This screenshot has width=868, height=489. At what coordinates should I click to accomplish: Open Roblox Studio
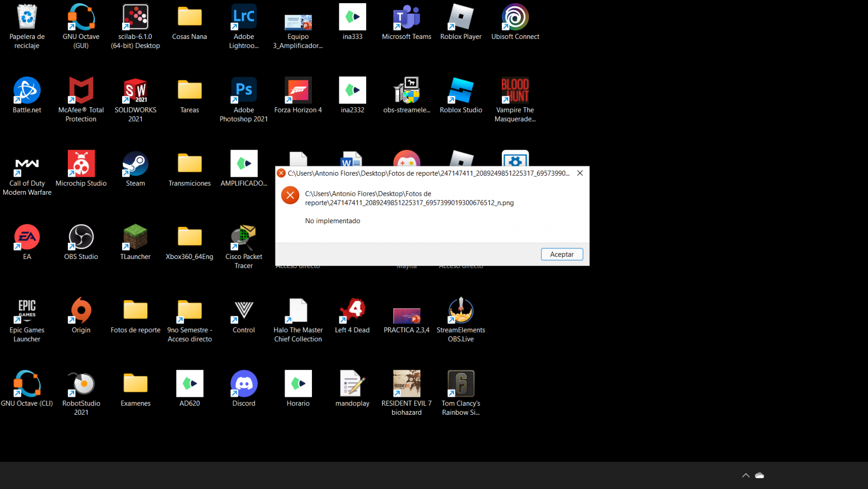point(461,95)
